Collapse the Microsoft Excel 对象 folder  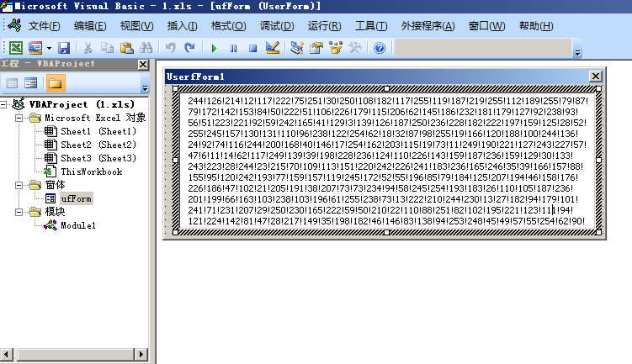tap(20, 118)
